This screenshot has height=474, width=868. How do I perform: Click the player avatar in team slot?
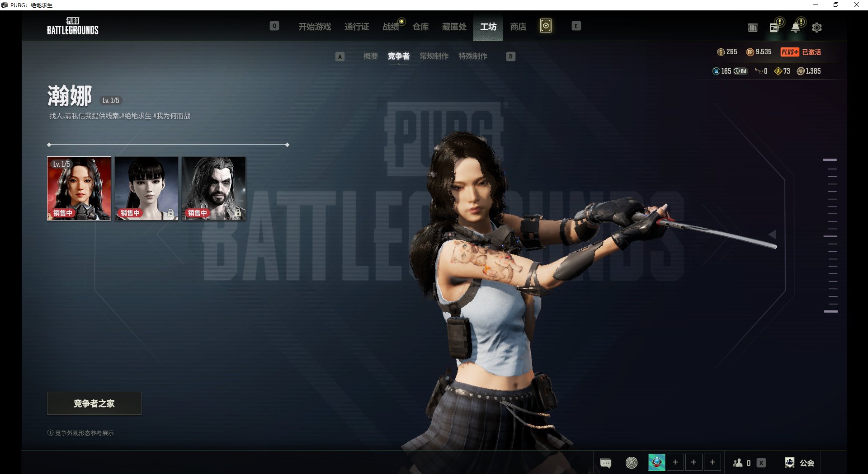click(657, 462)
